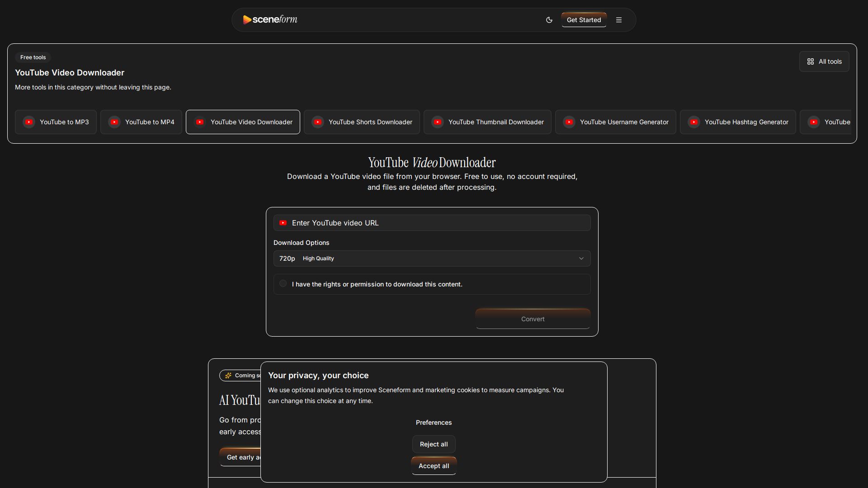Image resolution: width=868 pixels, height=488 pixels.
Task: Click the Convert button
Action: pos(533,319)
